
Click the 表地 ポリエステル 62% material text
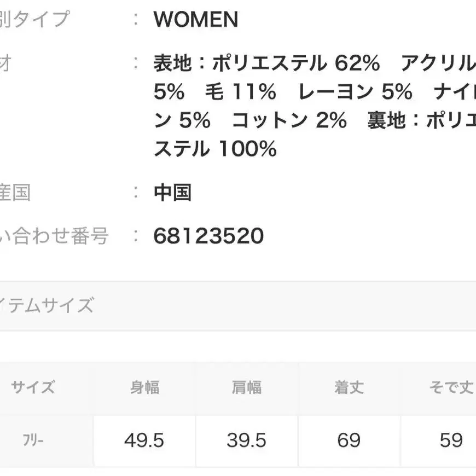point(266,64)
